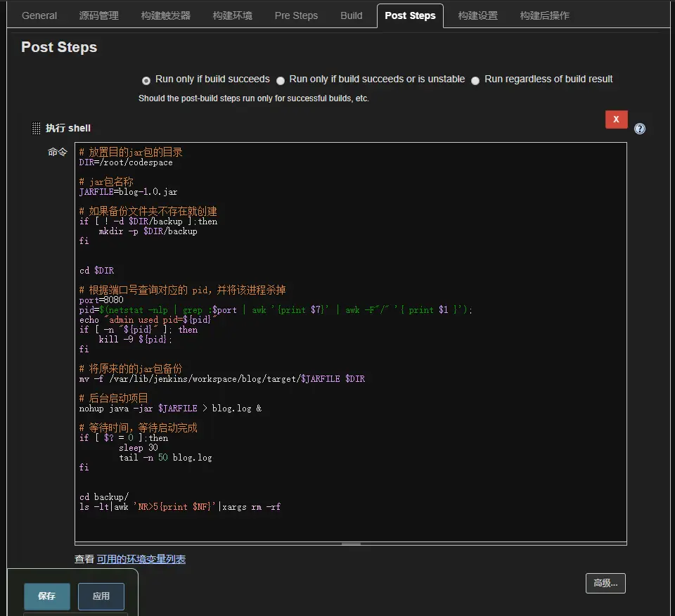Apply changes with 应用 button
The image size is (675, 616).
(101, 596)
